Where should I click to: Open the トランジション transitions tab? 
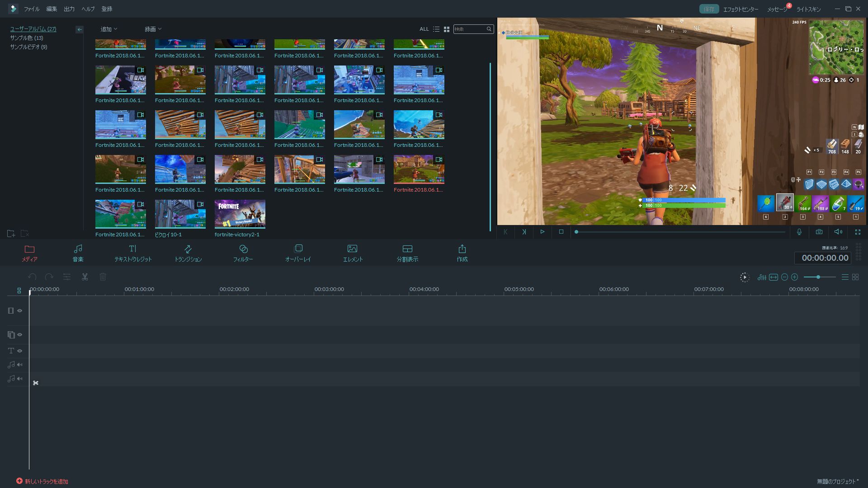click(x=188, y=253)
